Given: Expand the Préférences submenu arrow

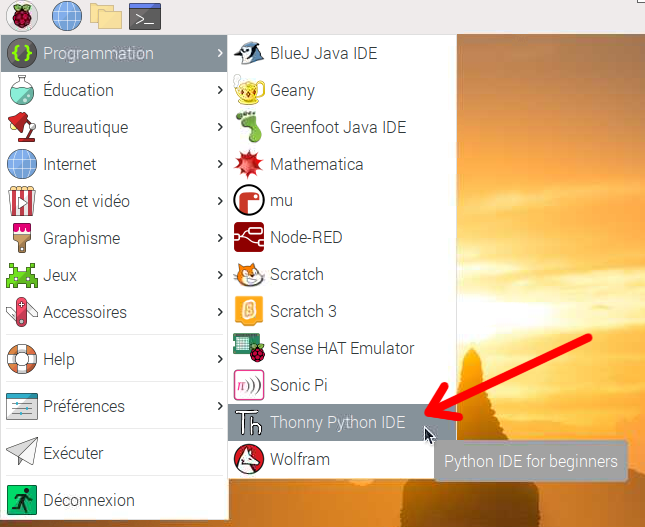Looking at the screenshot, I should tap(220, 406).
